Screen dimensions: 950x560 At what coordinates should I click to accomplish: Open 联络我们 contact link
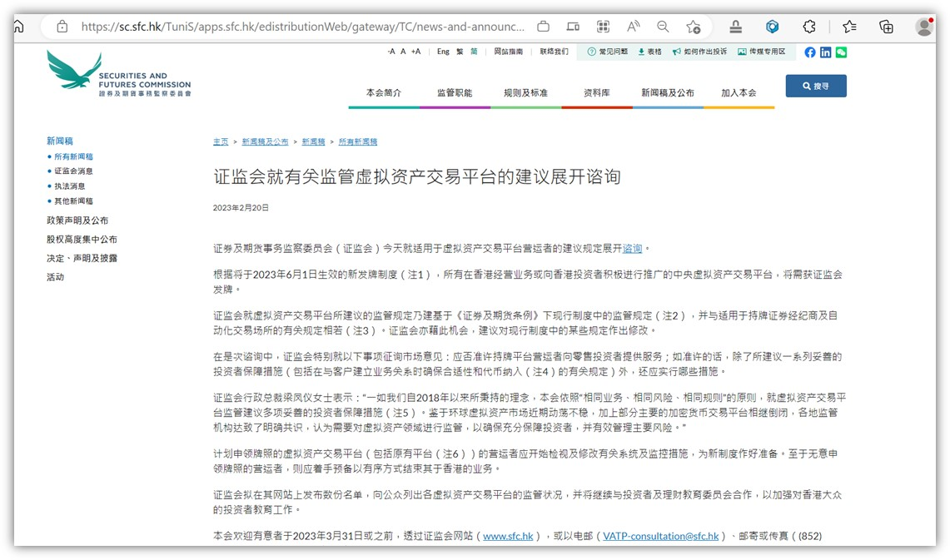555,52
